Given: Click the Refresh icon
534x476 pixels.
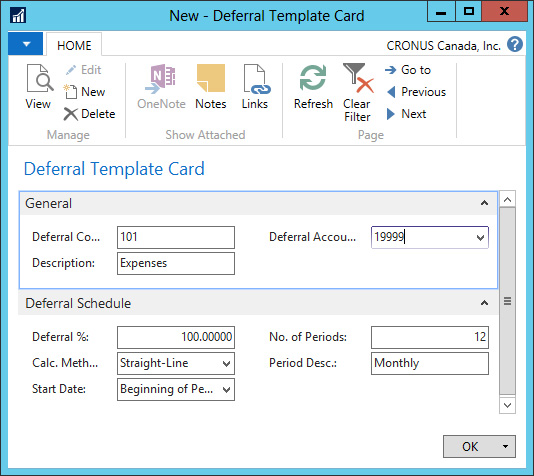Looking at the screenshot, I should tap(313, 78).
